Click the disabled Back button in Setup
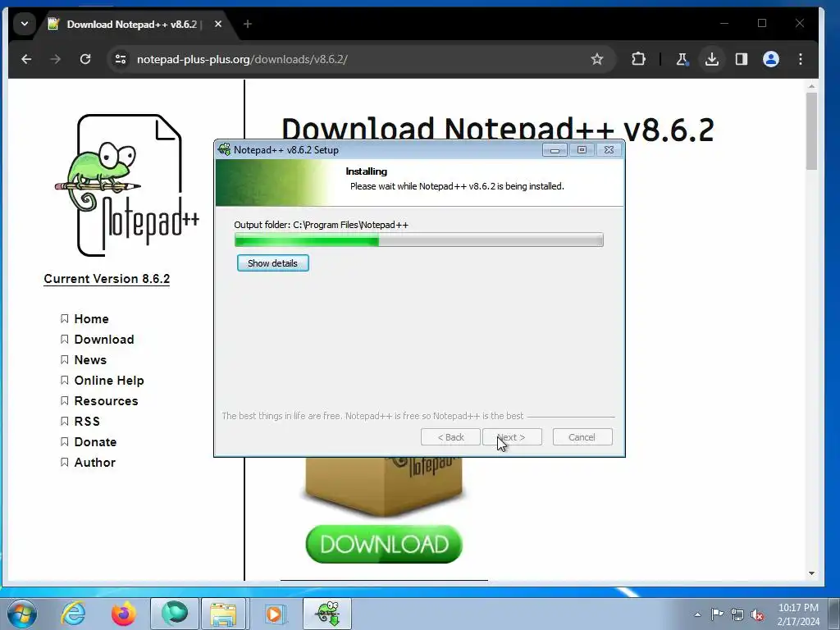The image size is (840, 630). [x=450, y=437]
